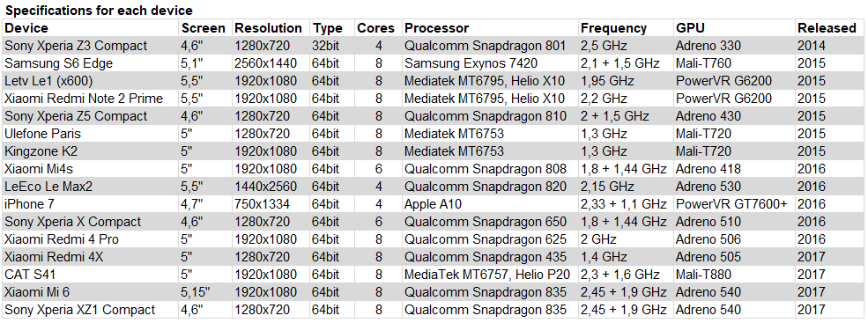Click the Samsung Exynos 7420 cell
Screen dimensions: 868x323
click(x=491, y=63)
